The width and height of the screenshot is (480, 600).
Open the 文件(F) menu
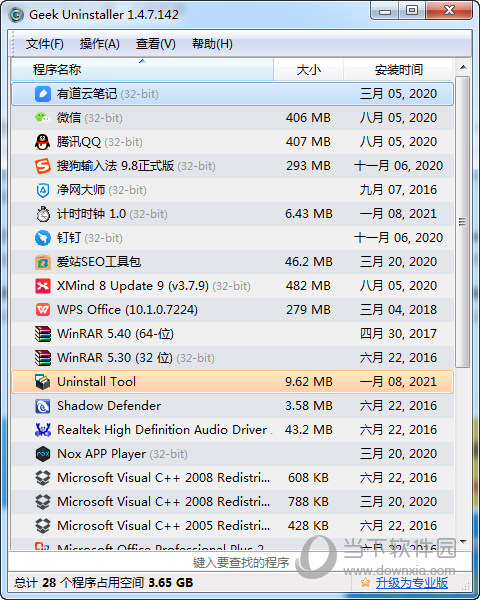pos(45,44)
